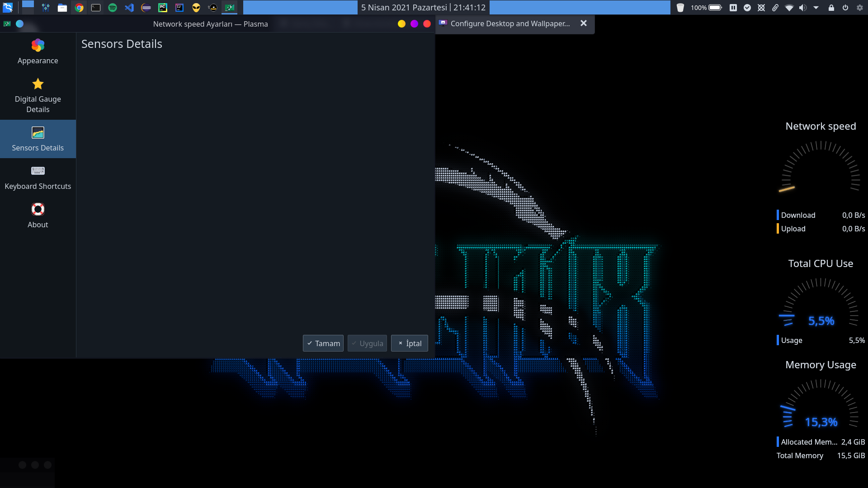868x488 pixels.
Task: Lock the screen with padlock icon
Action: pyautogui.click(x=831, y=8)
